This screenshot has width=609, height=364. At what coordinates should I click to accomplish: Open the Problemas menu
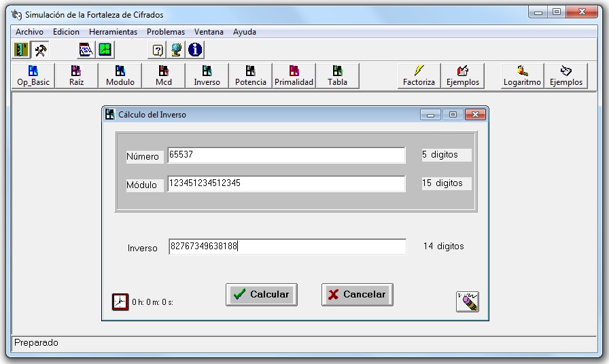[166, 32]
